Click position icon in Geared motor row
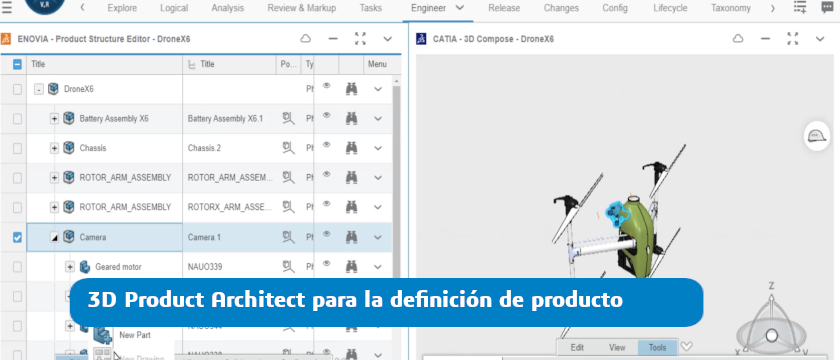 pyautogui.click(x=289, y=266)
